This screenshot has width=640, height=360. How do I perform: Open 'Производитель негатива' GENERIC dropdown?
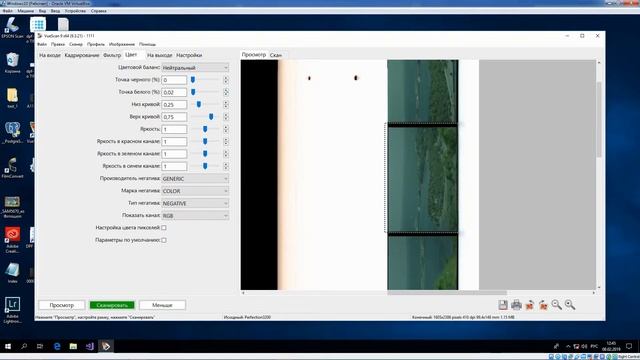click(195, 178)
